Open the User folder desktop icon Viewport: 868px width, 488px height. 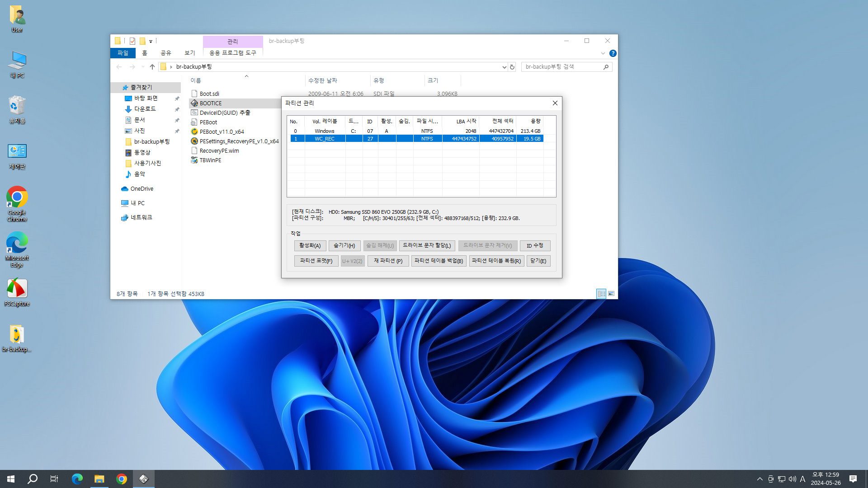(x=17, y=19)
